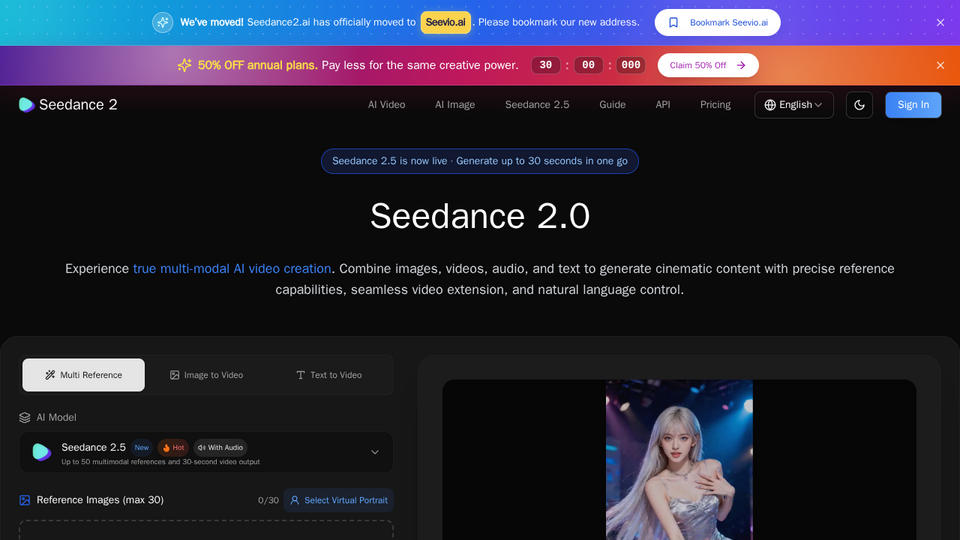Toggle dark mode moon icon
Viewport: 960px width, 540px height.
tap(859, 105)
